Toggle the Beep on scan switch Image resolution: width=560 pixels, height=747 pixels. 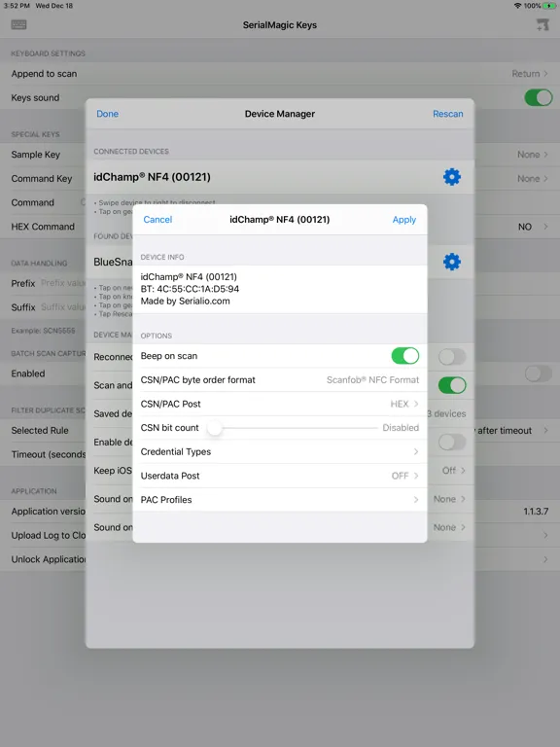[404, 356]
